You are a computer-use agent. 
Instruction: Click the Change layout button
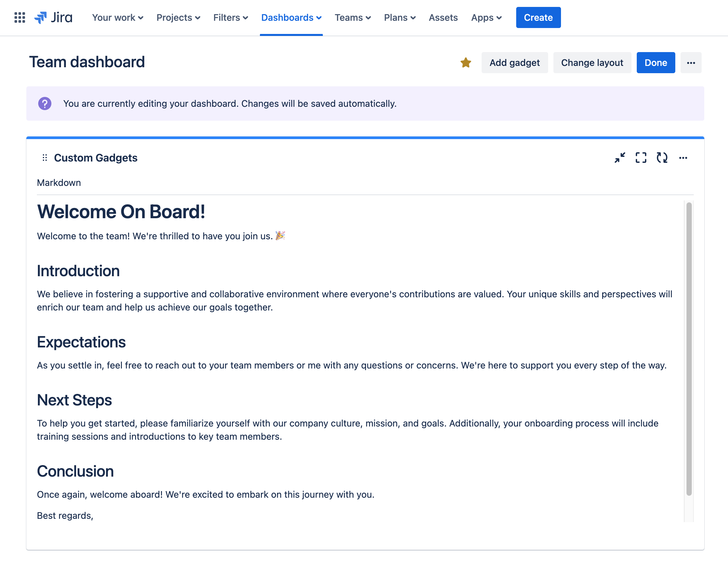[592, 62]
